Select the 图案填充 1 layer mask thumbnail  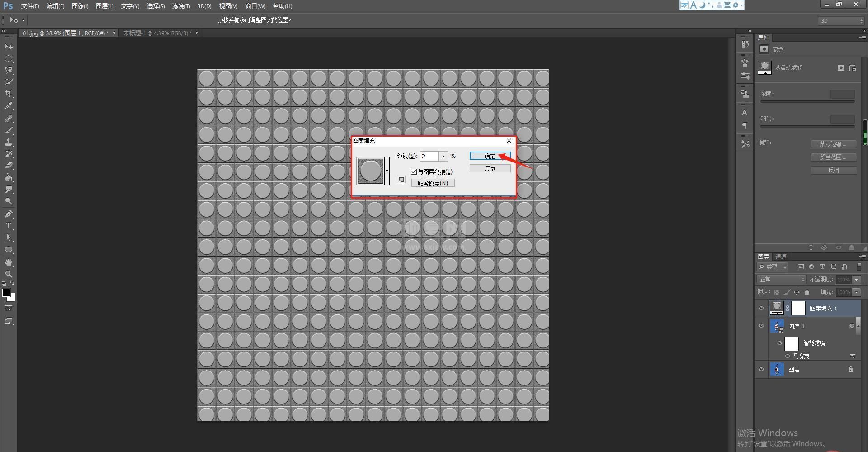click(x=798, y=308)
